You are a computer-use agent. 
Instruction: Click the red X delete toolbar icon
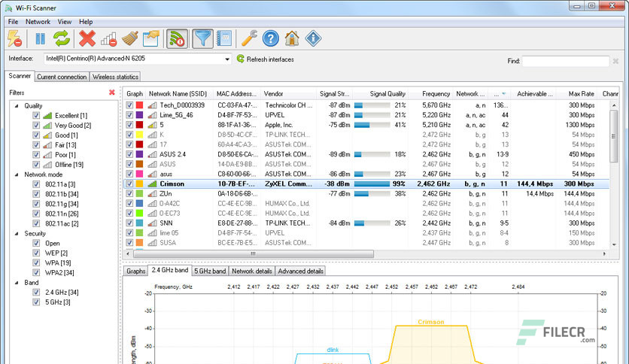point(87,39)
